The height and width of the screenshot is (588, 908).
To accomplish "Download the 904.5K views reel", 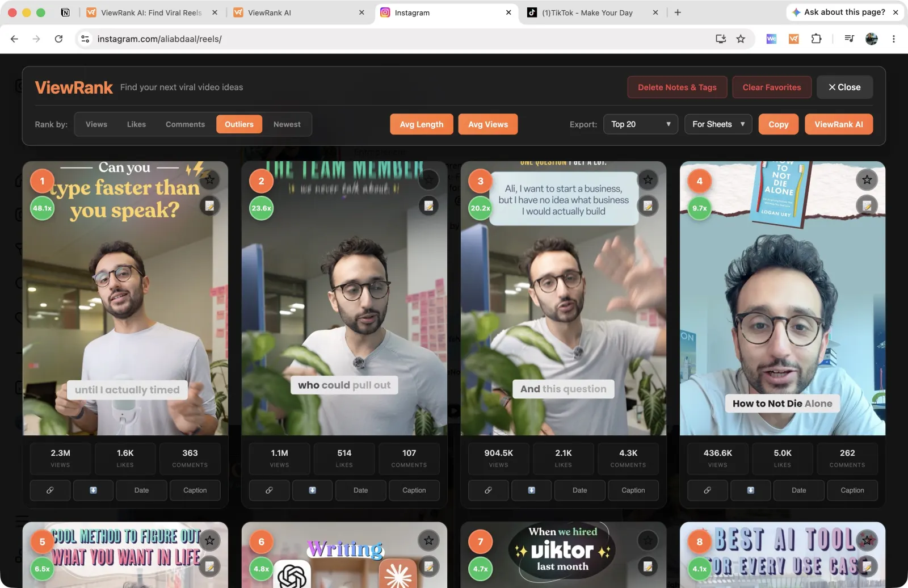I will pos(532,490).
